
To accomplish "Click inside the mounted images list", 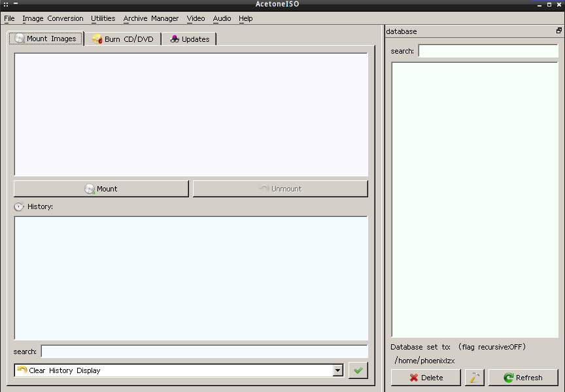I will 191,114.
